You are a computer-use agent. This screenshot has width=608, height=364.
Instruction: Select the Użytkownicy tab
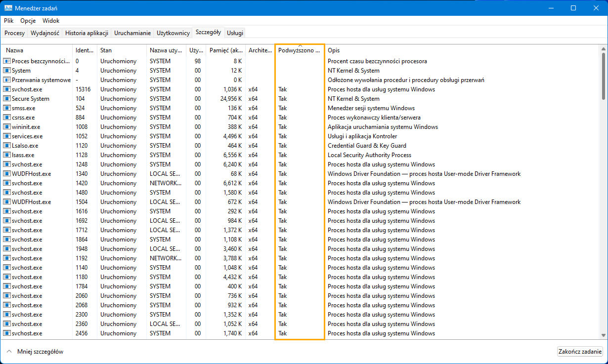coord(173,33)
